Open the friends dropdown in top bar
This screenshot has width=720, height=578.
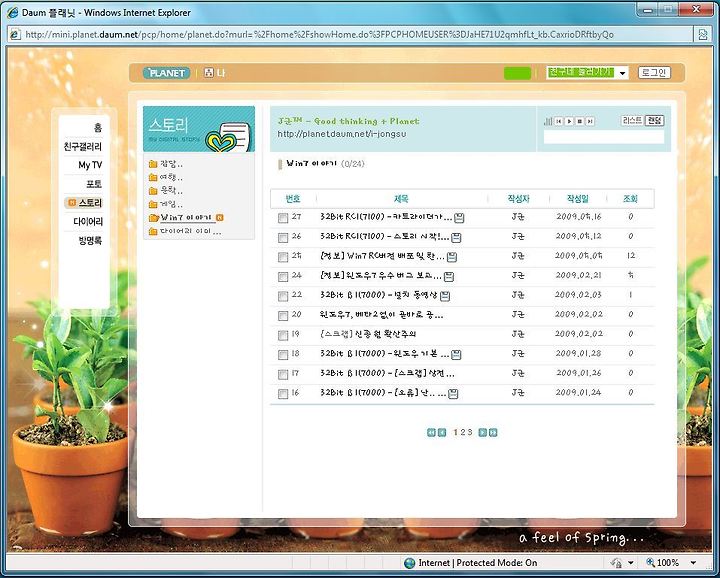(x=587, y=73)
